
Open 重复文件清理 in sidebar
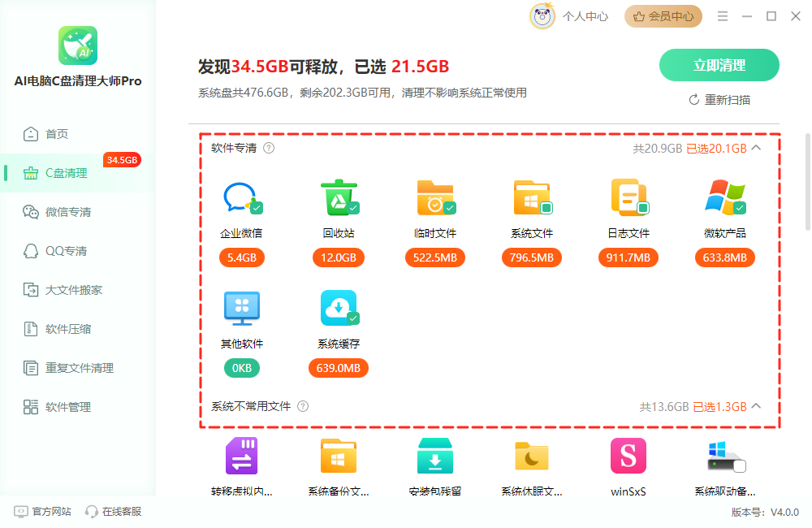click(x=78, y=368)
